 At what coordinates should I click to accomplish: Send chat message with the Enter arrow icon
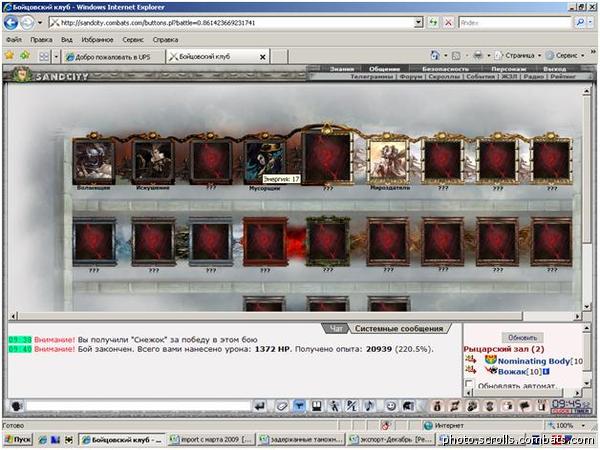click(260, 406)
